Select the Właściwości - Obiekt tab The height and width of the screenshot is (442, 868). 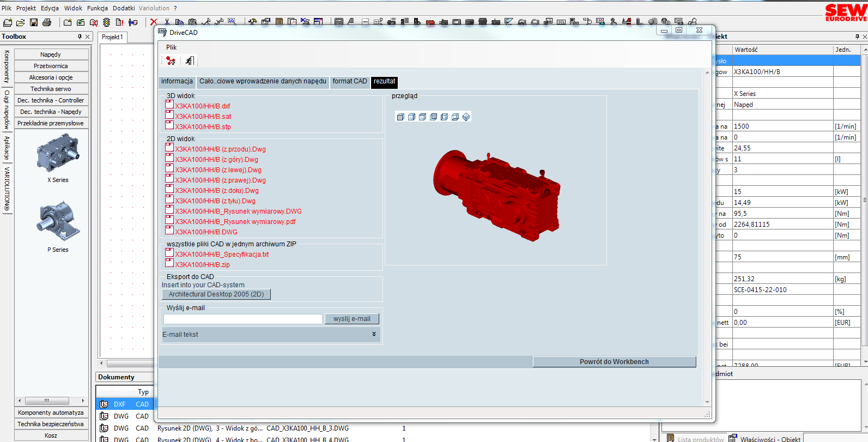(x=765, y=439)
